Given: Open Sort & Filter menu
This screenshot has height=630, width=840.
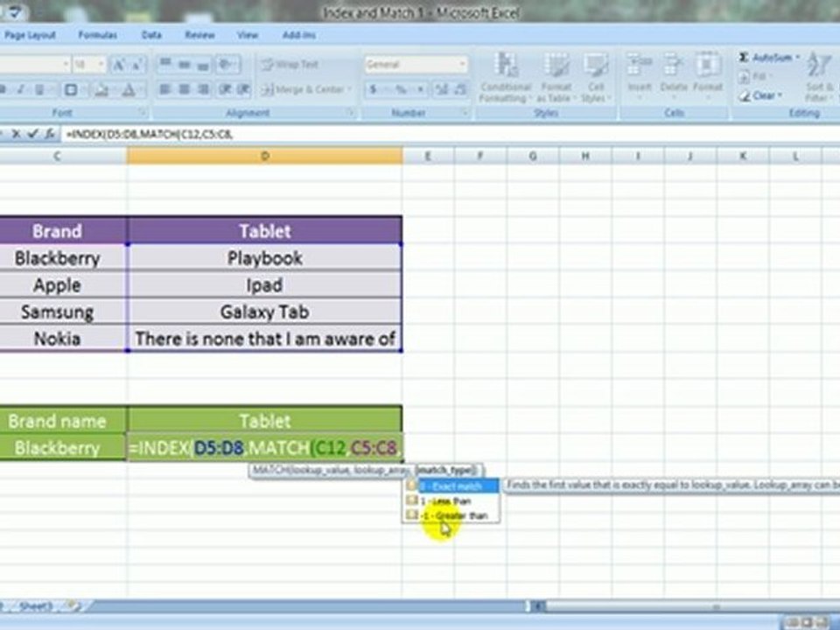Looking at the screenshot, I should (820, 77).
